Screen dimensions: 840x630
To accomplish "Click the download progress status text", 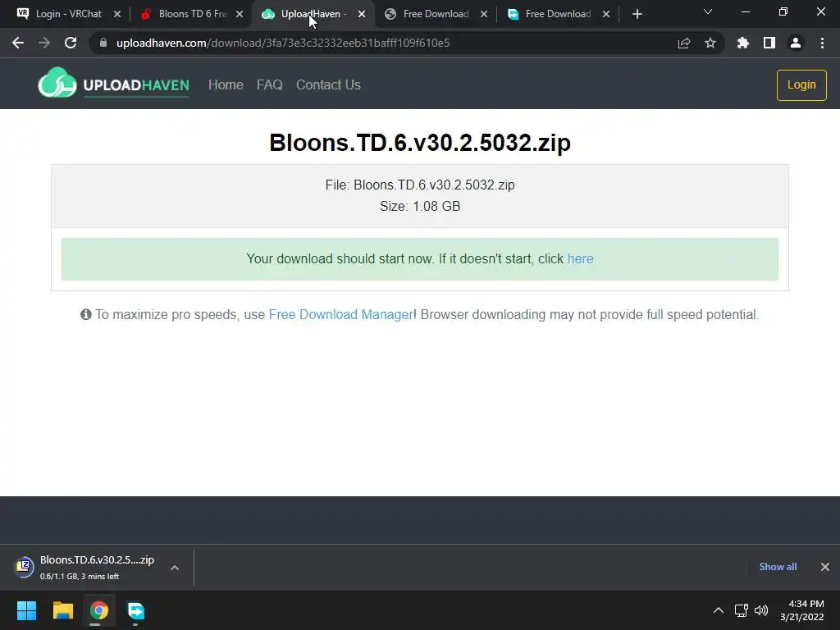I will (80, 577).
